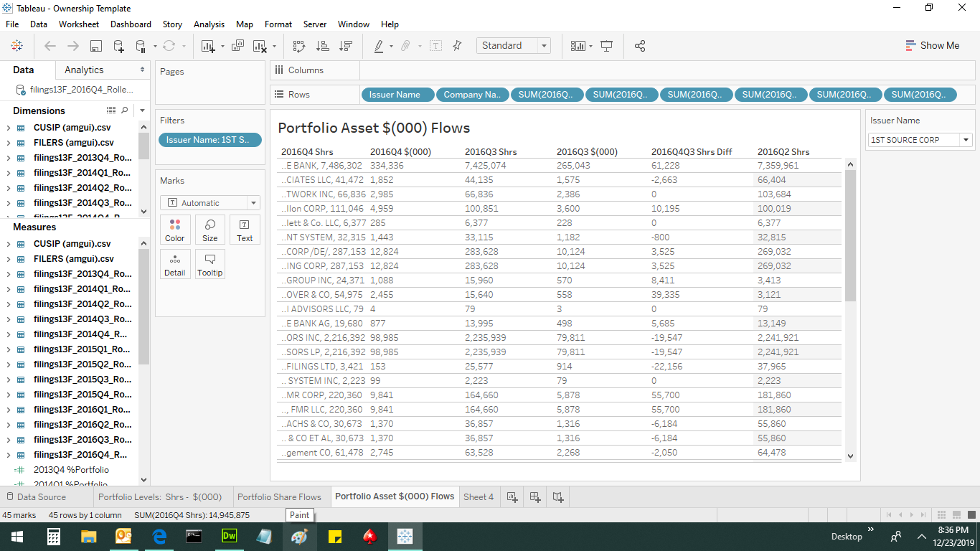980x551 pixels.
Task: Sort ascending using the toolbar icon
Action: click(x=322, y=46)
